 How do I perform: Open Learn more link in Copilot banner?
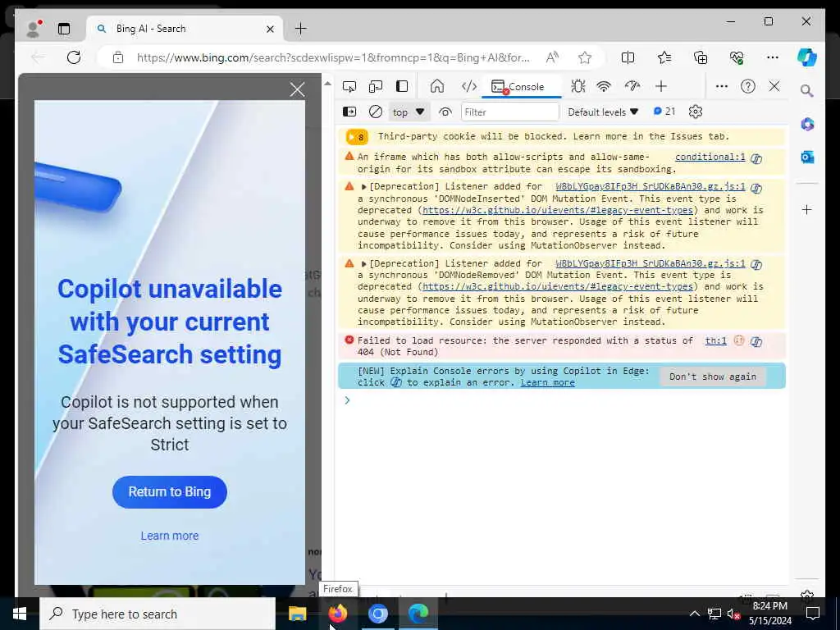547,382
